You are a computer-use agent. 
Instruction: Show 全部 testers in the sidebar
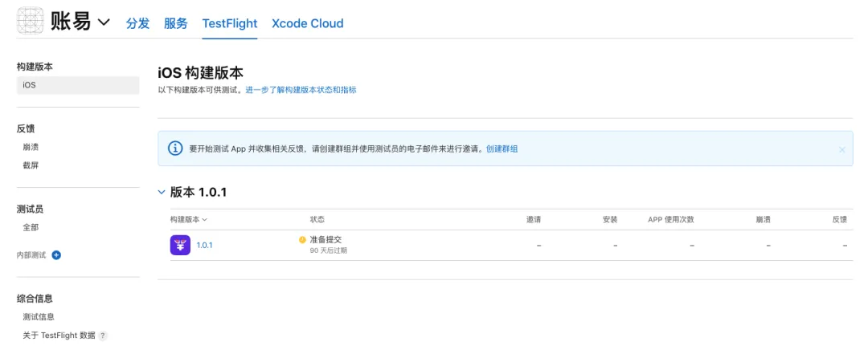coord(31,227)
